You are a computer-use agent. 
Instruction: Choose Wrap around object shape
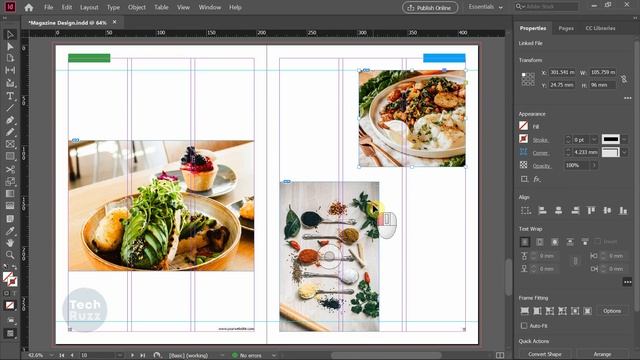[x=555, y=242]
